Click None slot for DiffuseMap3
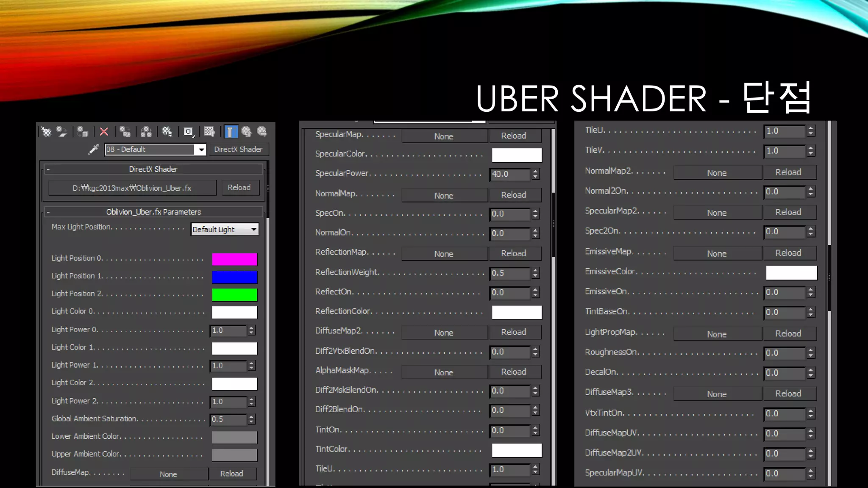 point(717,394)
